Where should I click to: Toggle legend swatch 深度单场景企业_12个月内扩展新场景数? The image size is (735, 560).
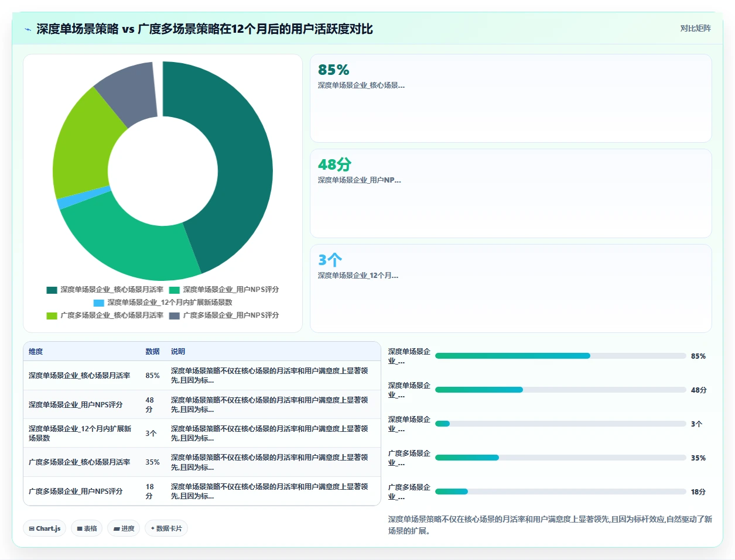click(99, 303)
